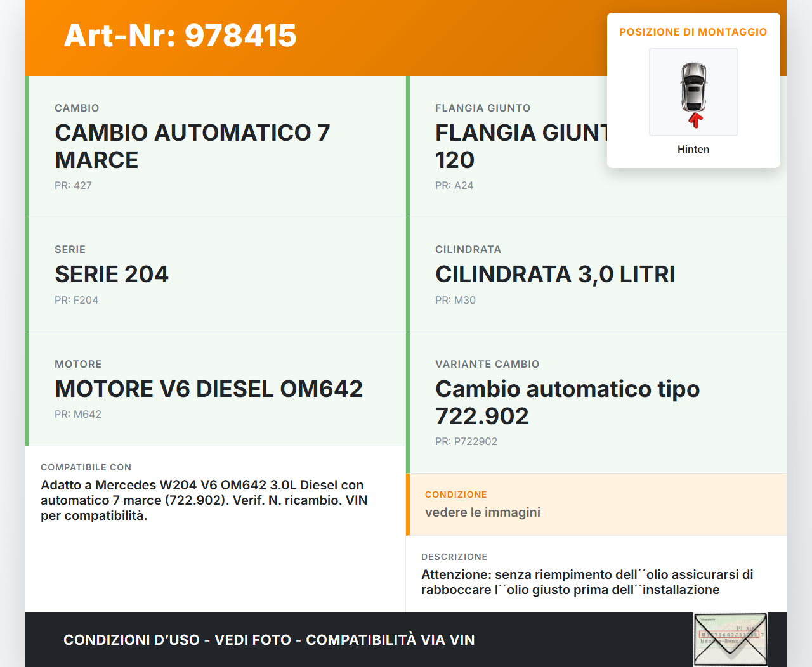This screenshot has height=667, width=812.
Task: Click the PR: M30 code
Action: click(455, 300)
